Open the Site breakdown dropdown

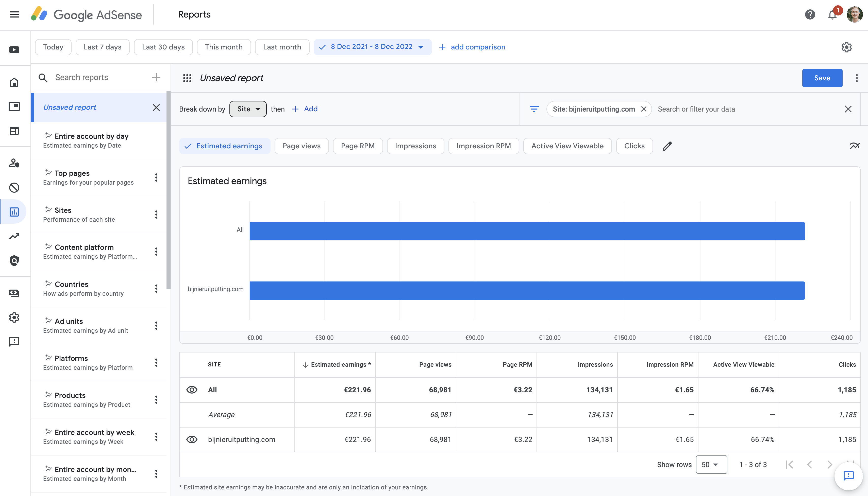click(x=248, y=109)
